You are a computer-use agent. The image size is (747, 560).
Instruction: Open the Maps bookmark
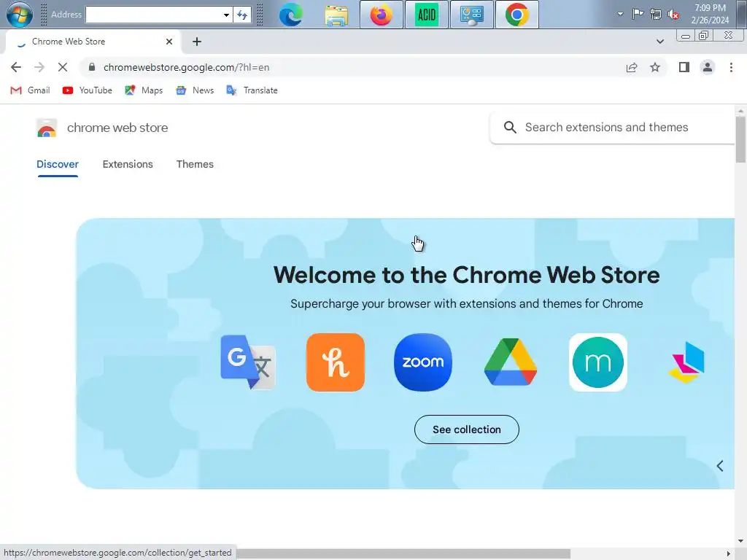click(144, 90)
